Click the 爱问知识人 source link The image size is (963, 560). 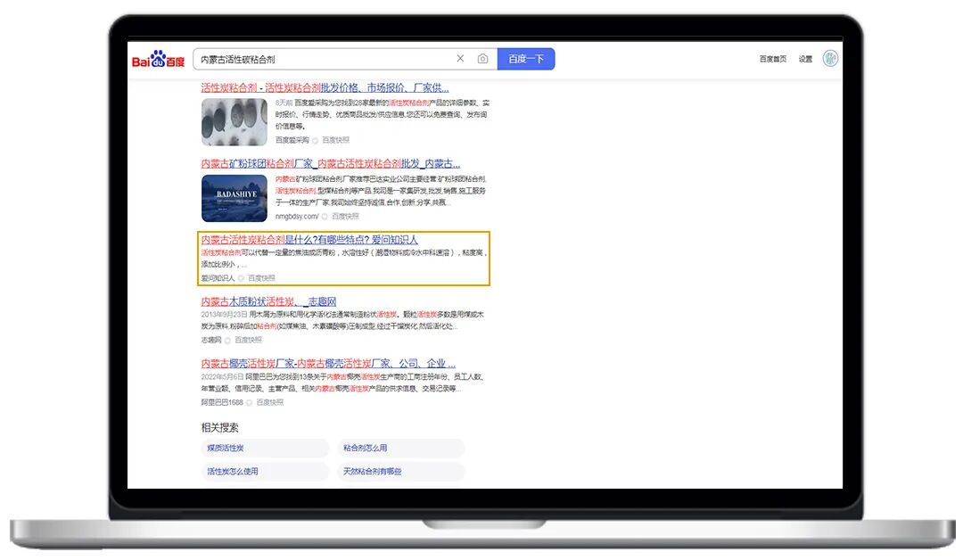click(218, 278)
